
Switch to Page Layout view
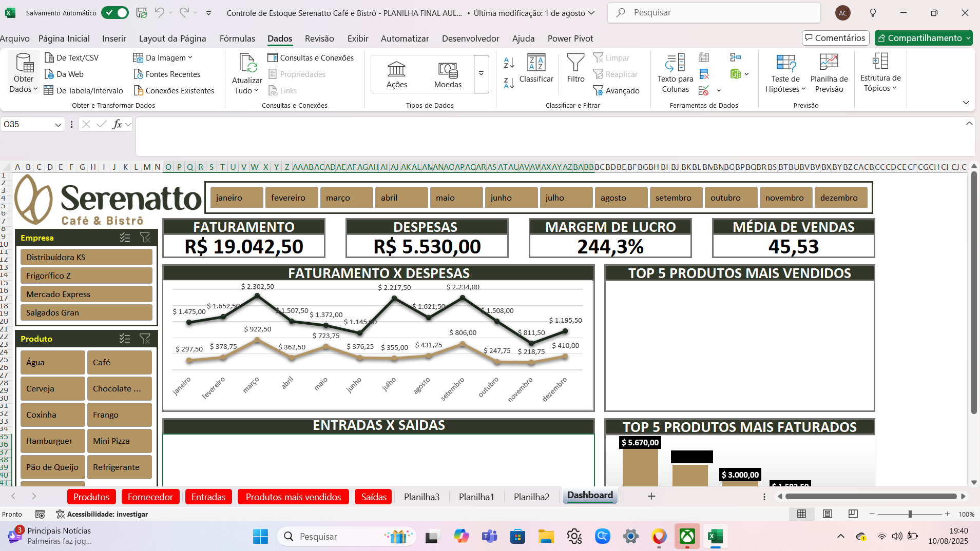[x=827, y=514]
